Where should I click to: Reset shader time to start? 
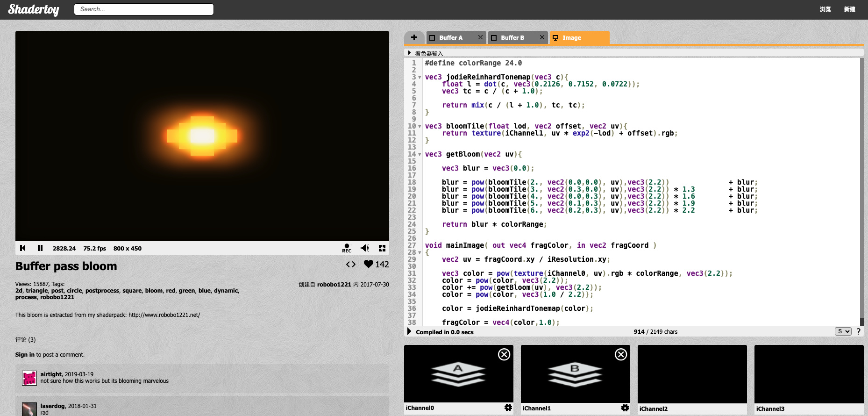pyautogui.click(x=23, y=248)
